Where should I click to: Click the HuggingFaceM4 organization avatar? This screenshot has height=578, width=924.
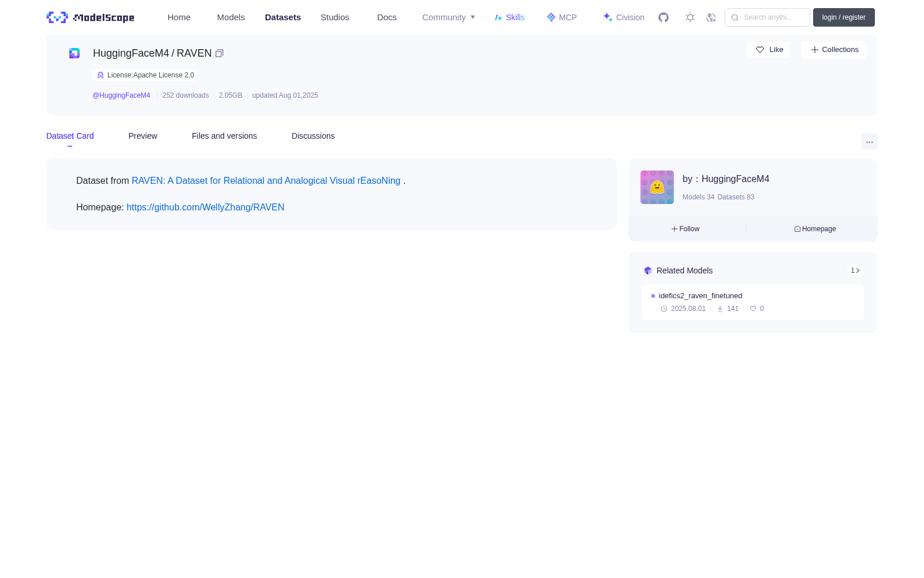point(657,187)
